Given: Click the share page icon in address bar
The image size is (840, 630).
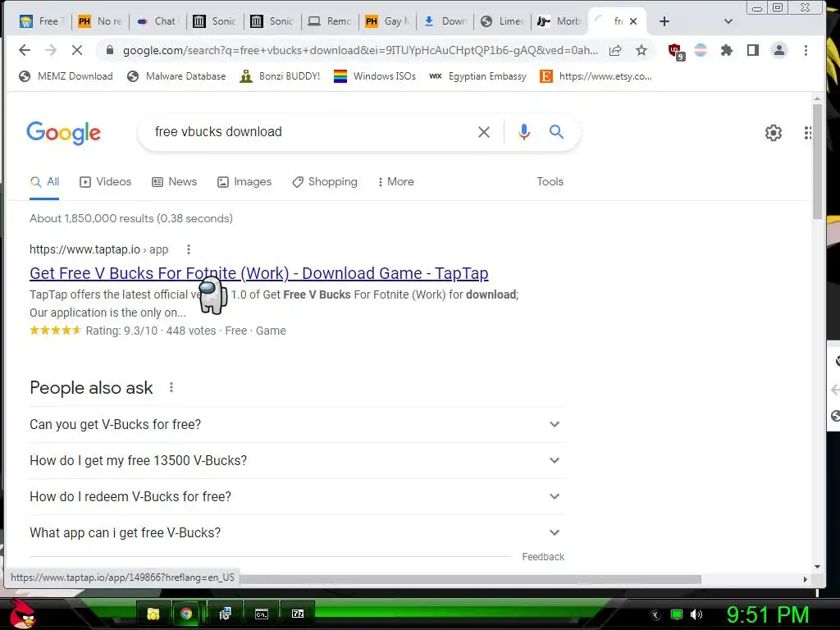Looking at the screenshot, I should (615, 50).
